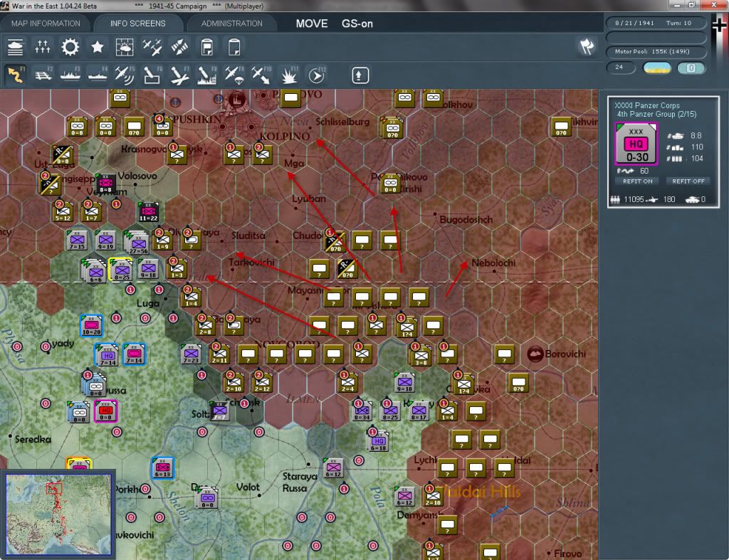This screenshot has height=560, width=729.
Task: Turn REFIT OFF for the corps
Action: [x=688, y=181]
